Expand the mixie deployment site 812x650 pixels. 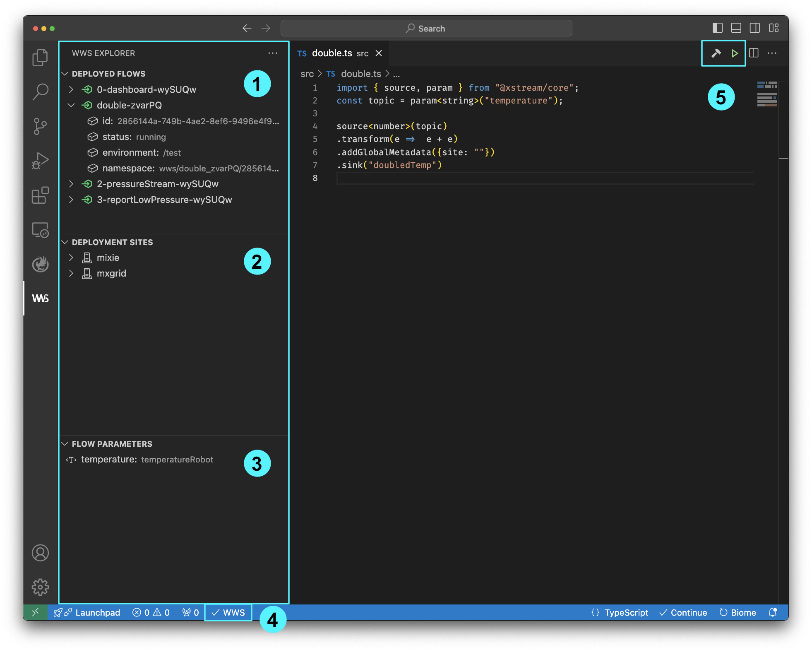(x=71, y=258)
